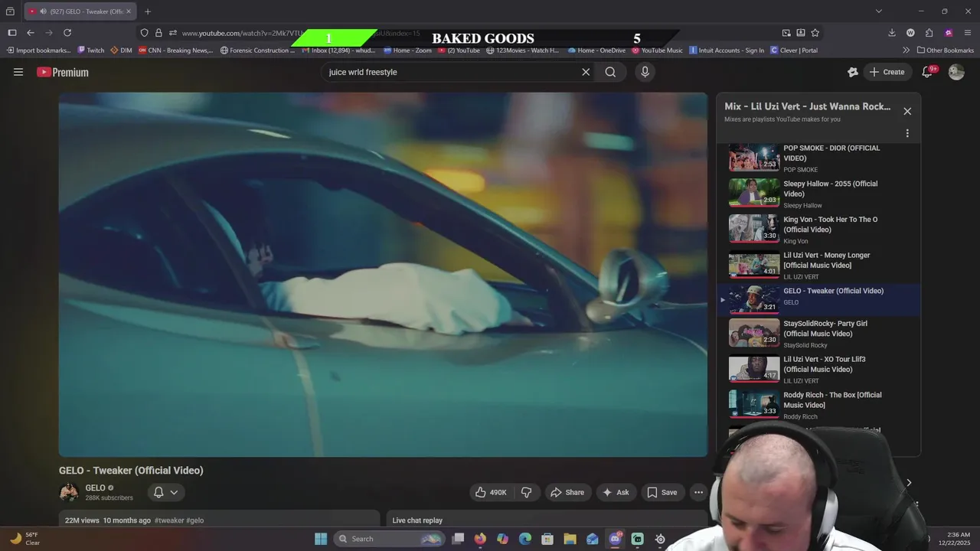Screen dimensions: 980x551
Task: Open the Firefox sidebar toggle icon
Action: [x=12, y=33]
